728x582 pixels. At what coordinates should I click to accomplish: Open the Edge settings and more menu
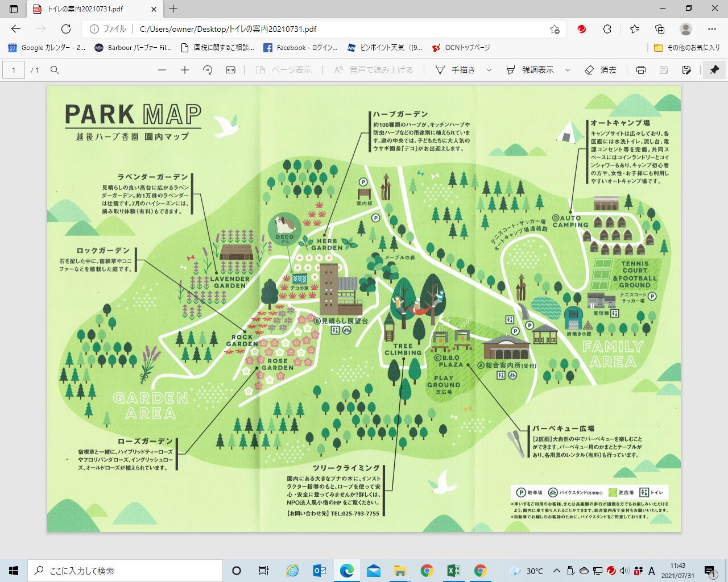[712, 29]
